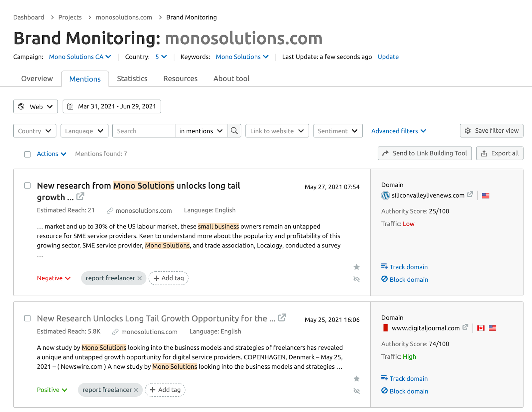Click Track domain text for digitaljournal.com
This screenshot has height=412, width=532.
[409, 379]
